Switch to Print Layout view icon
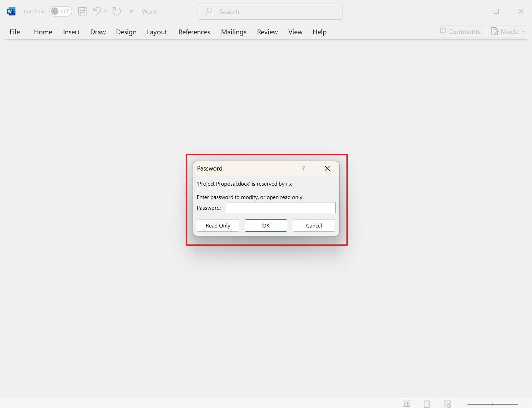The height and width of the screenshot is (408, 532). (427, 404)
